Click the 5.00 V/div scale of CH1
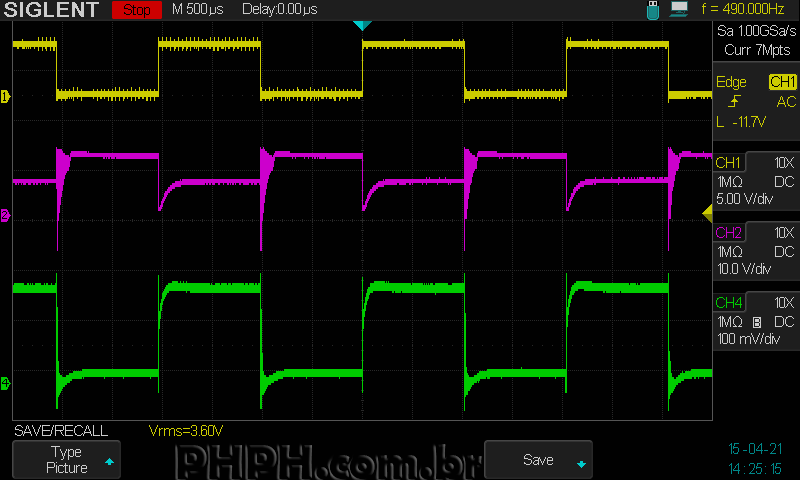This screenshot has width=800, height=480. (x=744, y=199)
